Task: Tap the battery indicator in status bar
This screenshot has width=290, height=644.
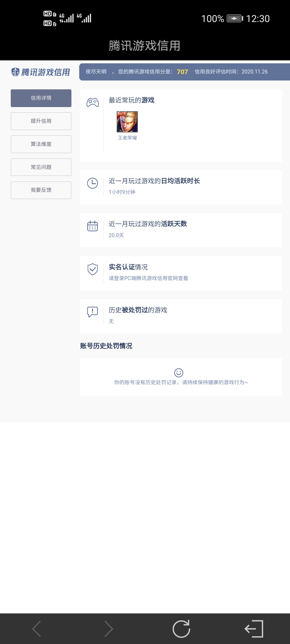Action: click(235, 19)
